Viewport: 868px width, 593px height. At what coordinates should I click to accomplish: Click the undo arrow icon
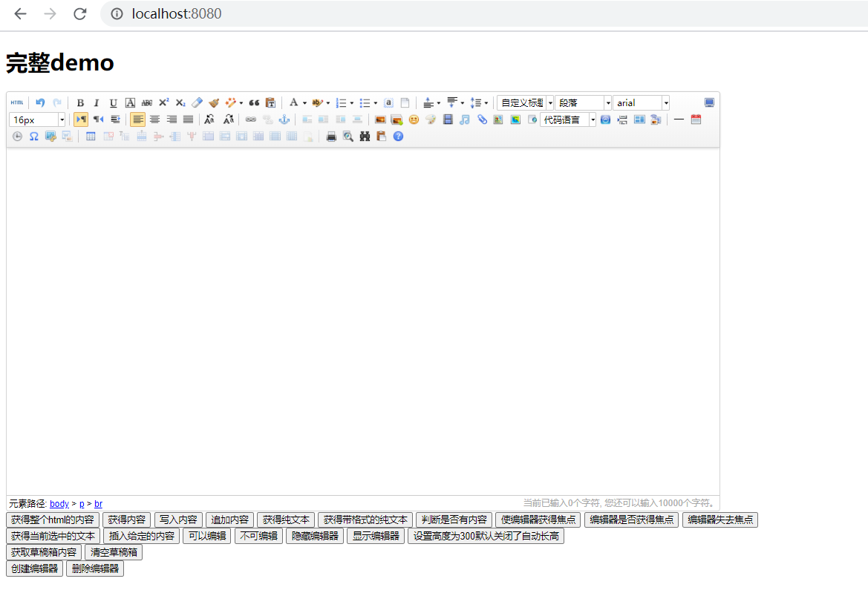tap(40, 103)
